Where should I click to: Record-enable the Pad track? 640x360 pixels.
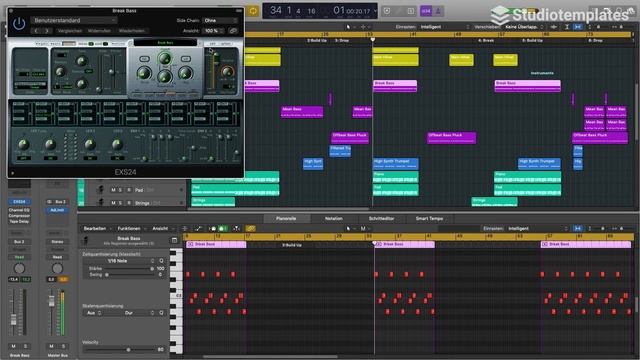[129, 190]
